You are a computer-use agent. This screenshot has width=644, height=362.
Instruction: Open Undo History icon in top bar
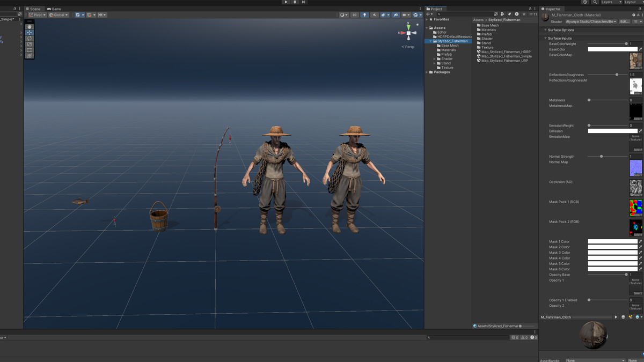pyautogui.click(x=585, y=2)
